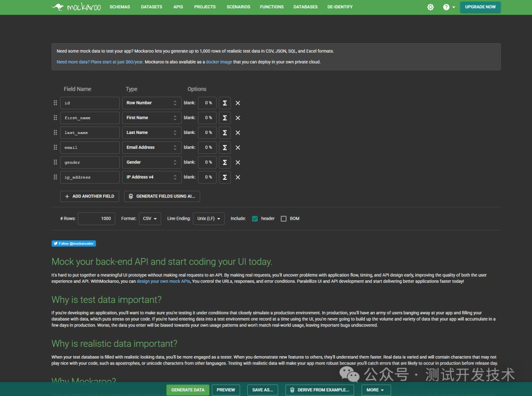The width and height of the screenshot is (532, 396).
Task: Click drag handle of id field
Action: [55, 103]
